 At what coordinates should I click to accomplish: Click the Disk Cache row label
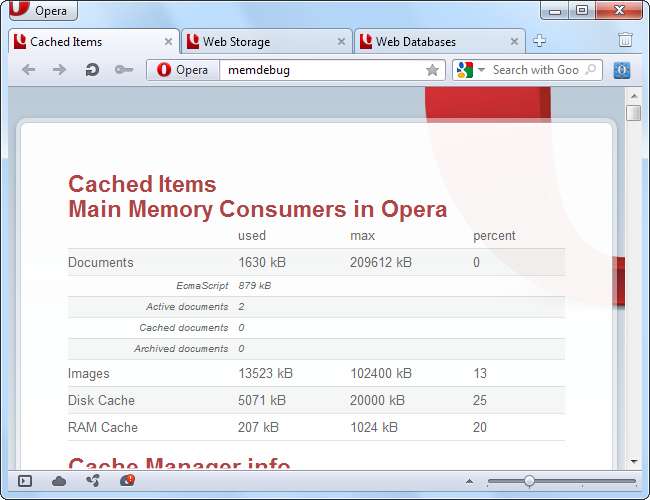click(101, 400)
